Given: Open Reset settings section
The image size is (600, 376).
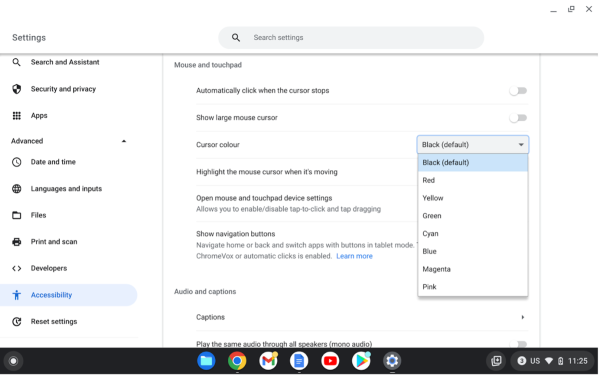Looking at the screenshot, I should (54, 322).
